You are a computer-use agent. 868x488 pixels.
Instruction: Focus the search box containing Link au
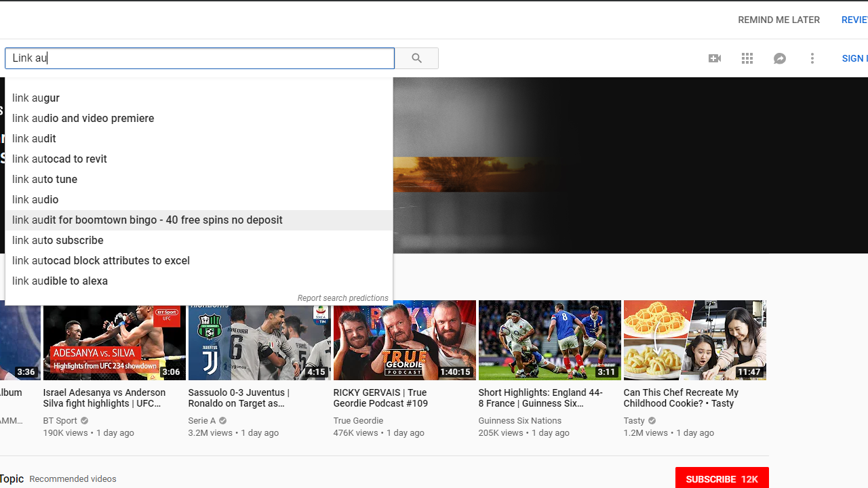click(199, 58)
